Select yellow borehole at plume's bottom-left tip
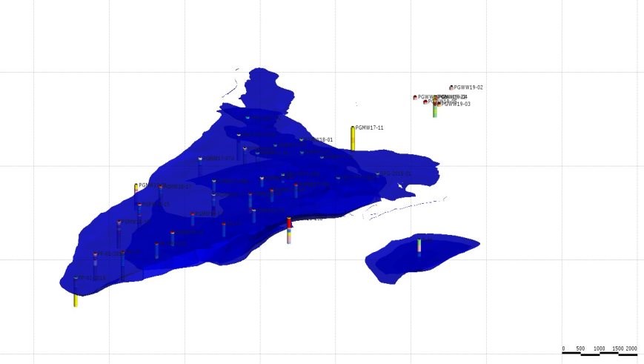The width and height of the screenshot is (644, 364). (x=76, y=300)
